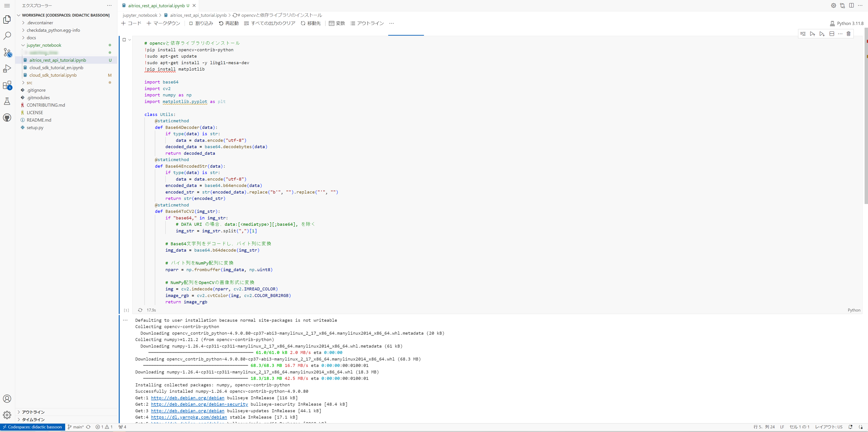This screenshot has height=432, width=868.
Task: Open the GitHub chat icon in activity bar
Action: pyautogui.click(x=7, y=117)
